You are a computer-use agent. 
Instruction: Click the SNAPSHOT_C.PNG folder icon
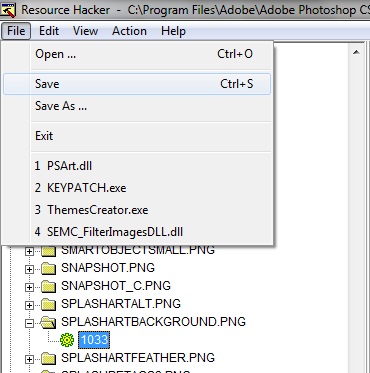(x=49, y=286)
